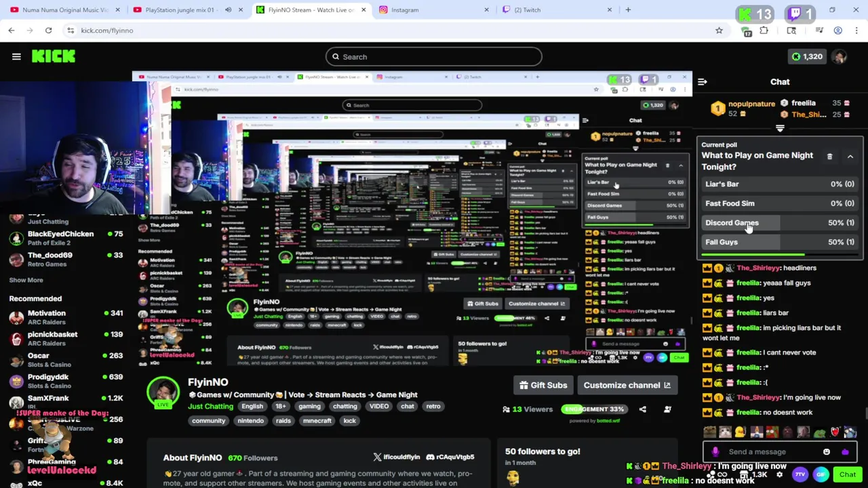The height and width of the screenshot is (488, 868).
Task: Select the yellow duck quick emote
Action: [x=741, y=432]
